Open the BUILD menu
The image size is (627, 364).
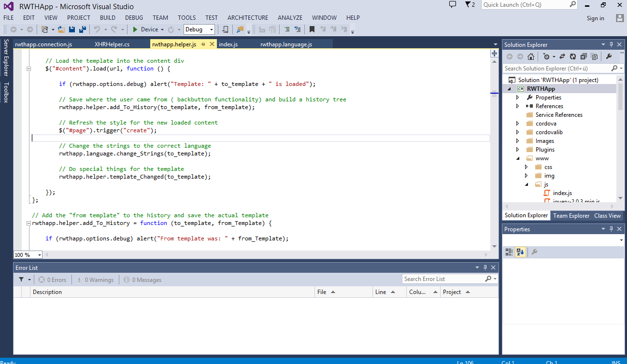[x=108, y=18]
